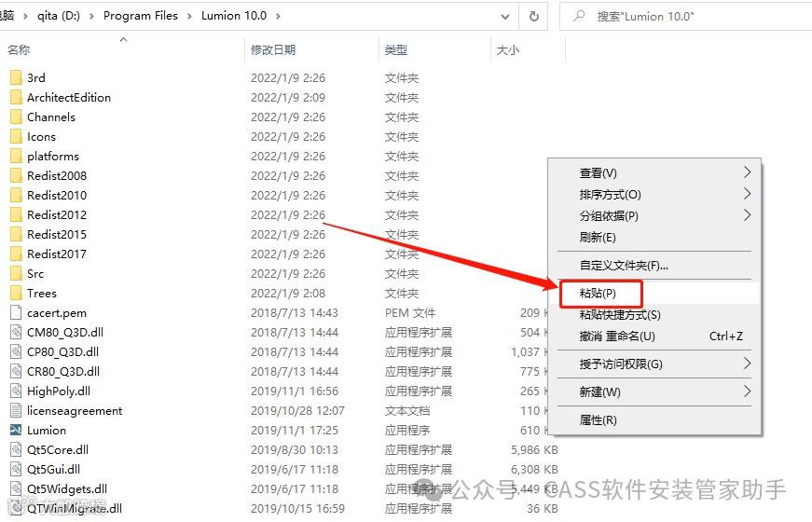The image size is (812, 522).
Task: Navigate to Program Files breadcrumb
Action: click(141, 16)
